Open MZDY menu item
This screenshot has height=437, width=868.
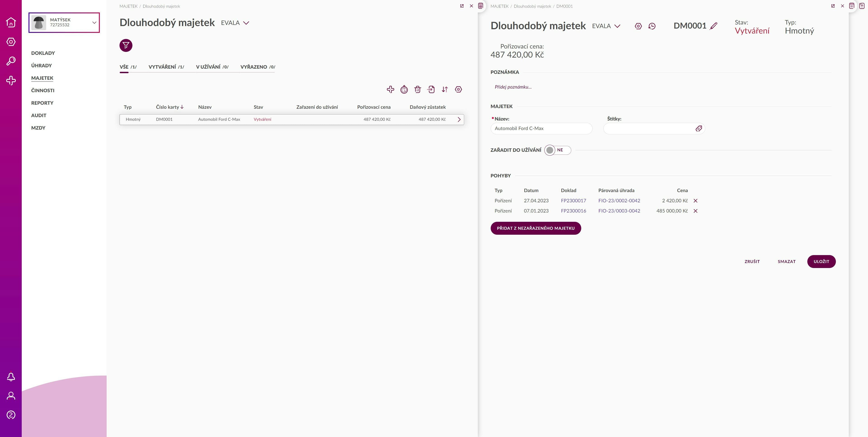coord(38,128)
